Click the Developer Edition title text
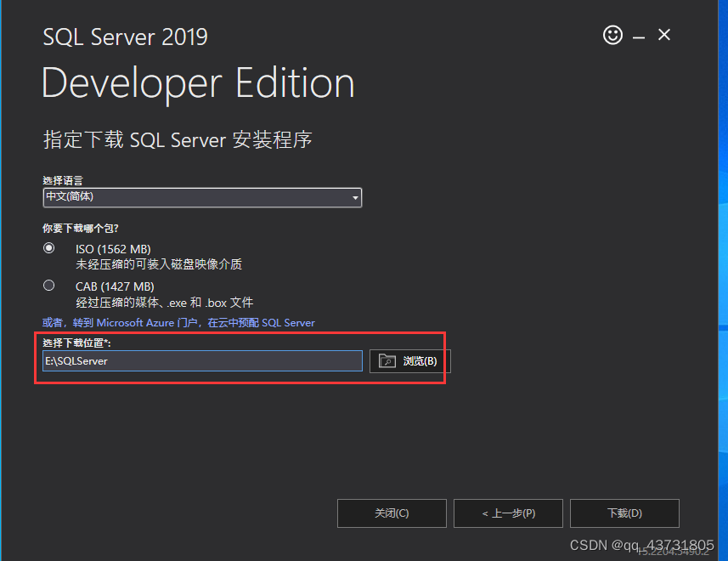The height and width of the screenshot is (561, 728). pyautogui.click(x=198, y=83)
